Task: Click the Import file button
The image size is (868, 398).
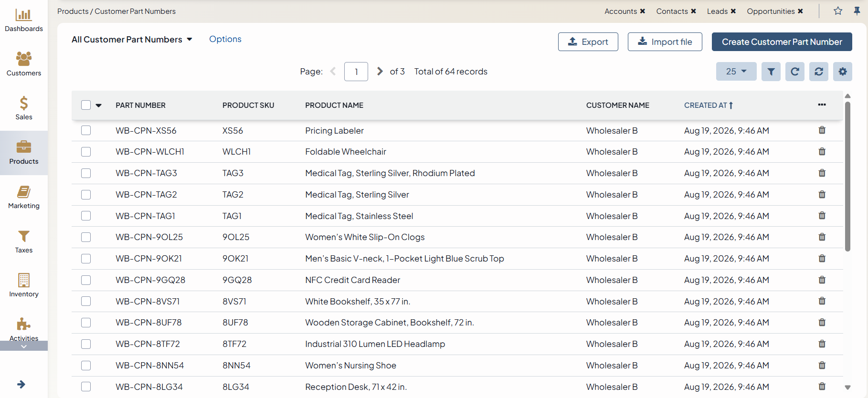Action: pos(665,42)
